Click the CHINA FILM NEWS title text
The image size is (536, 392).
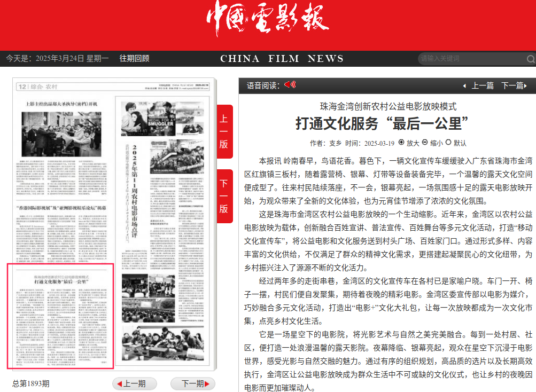[x=282, y=58]
